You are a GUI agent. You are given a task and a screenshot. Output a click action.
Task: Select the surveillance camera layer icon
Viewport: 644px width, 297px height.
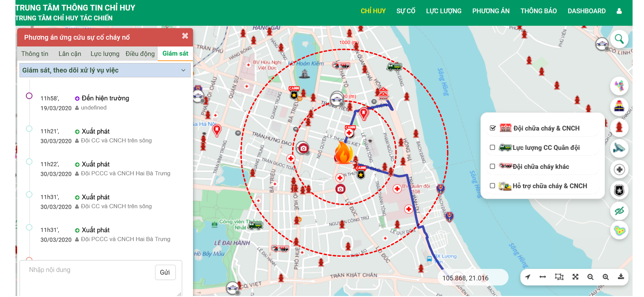[x=619, y=148]
